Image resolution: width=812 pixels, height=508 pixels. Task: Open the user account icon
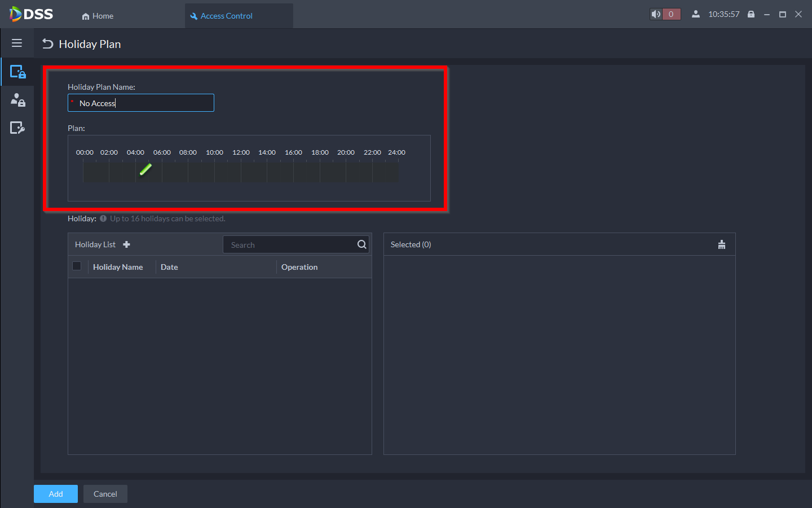(696, 14)
